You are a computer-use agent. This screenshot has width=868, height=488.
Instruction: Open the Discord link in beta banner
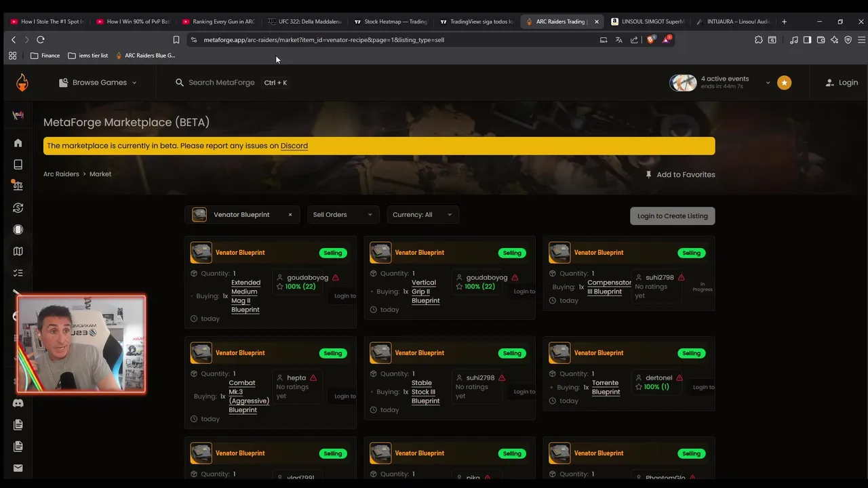(x=294, y=146)
